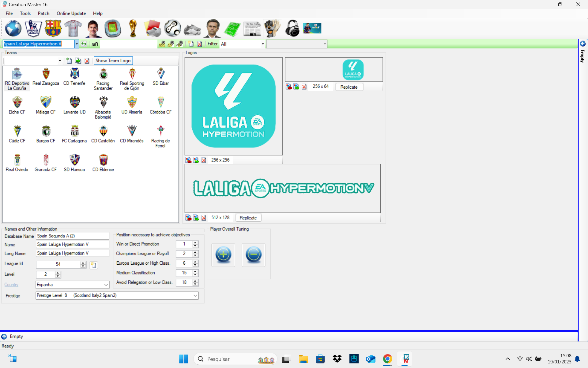Import image for the 256 x 256 logo
Image resolution: width=588 pixels, height=368 pixels.
pyautogui.click(x=188, y=160)
